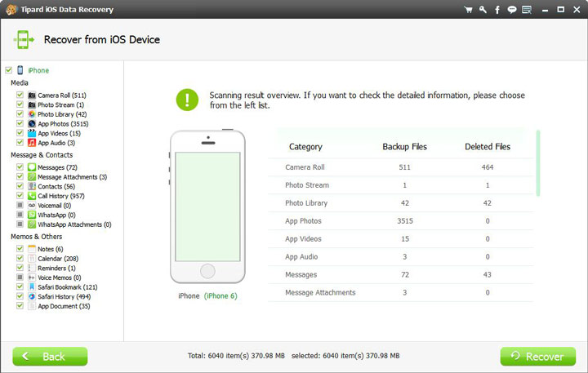The image size is (588, 373).
Task: Open the Facebook share icon
Action: tap(497, 10)
